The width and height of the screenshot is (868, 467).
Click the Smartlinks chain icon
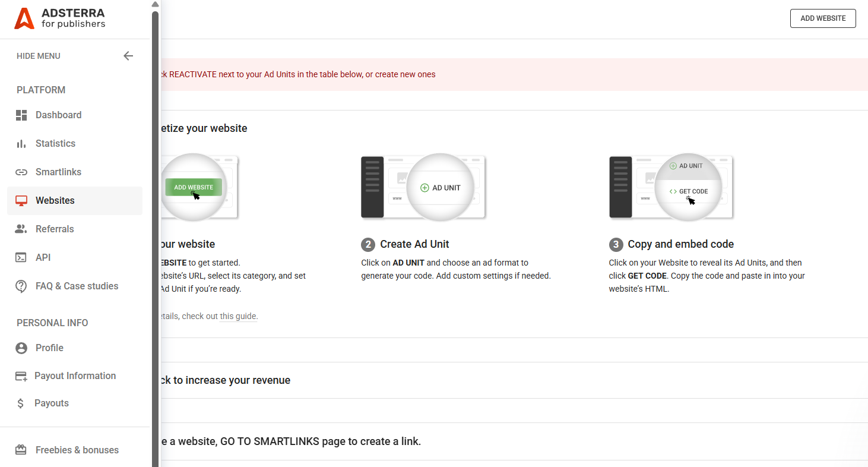click(x=21, y=172)
